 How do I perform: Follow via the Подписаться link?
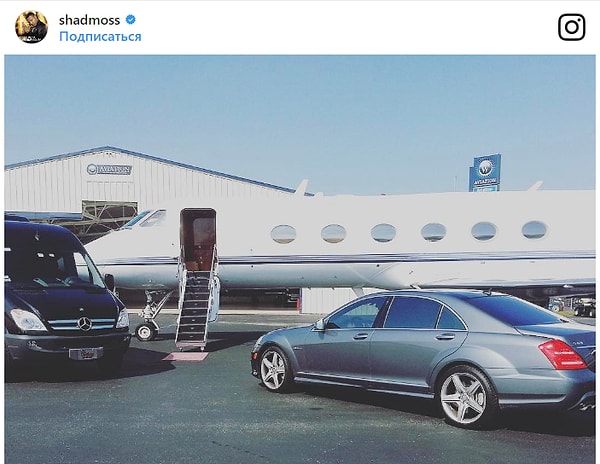pyautogui.click(x=100, y=36)
